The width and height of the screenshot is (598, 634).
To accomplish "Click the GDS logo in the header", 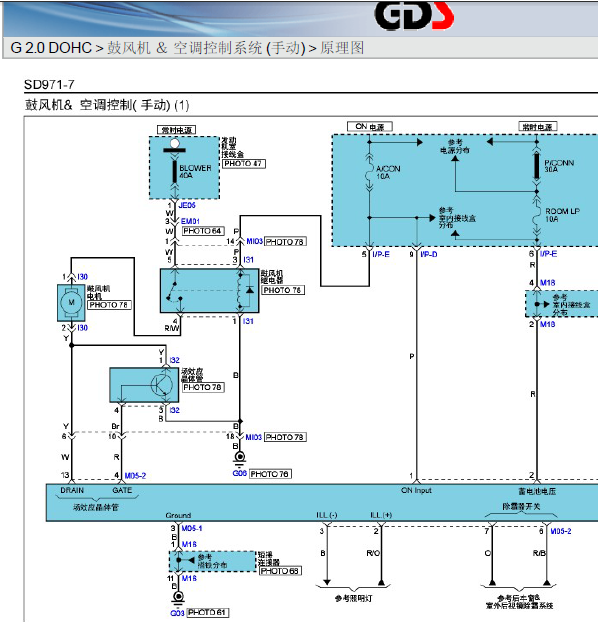I will (x=414, y=16).
